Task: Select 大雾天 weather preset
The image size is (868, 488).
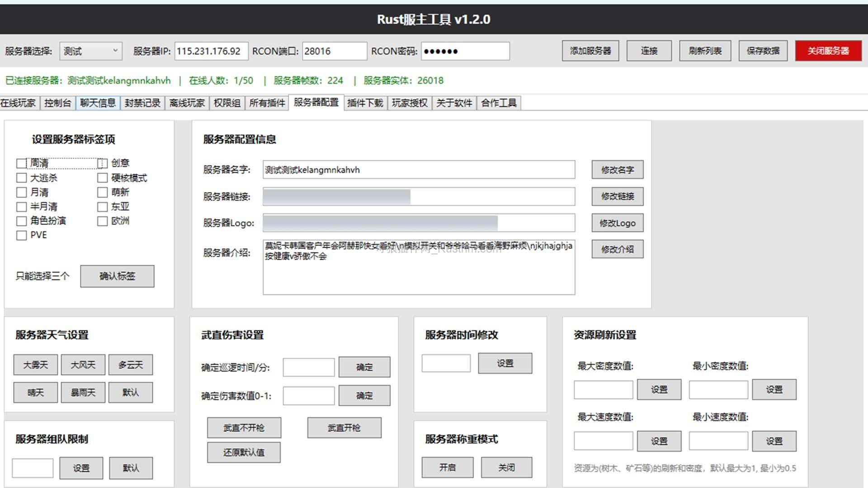Action: pos(35,365)
